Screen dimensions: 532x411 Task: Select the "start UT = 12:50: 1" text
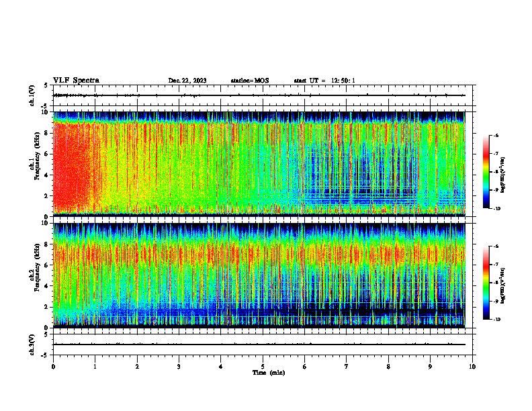click(324, 81)
